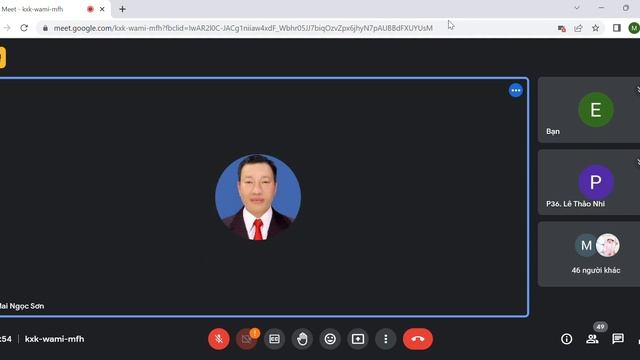This screenshot has height=360, width=640.
Task: Open a new browser tab
Action: click(122, 9)
